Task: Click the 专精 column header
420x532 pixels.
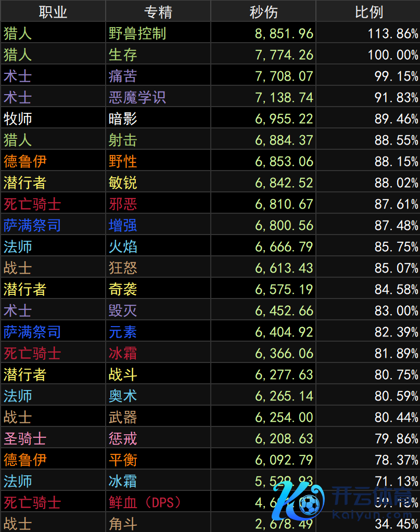Action: 158,11
